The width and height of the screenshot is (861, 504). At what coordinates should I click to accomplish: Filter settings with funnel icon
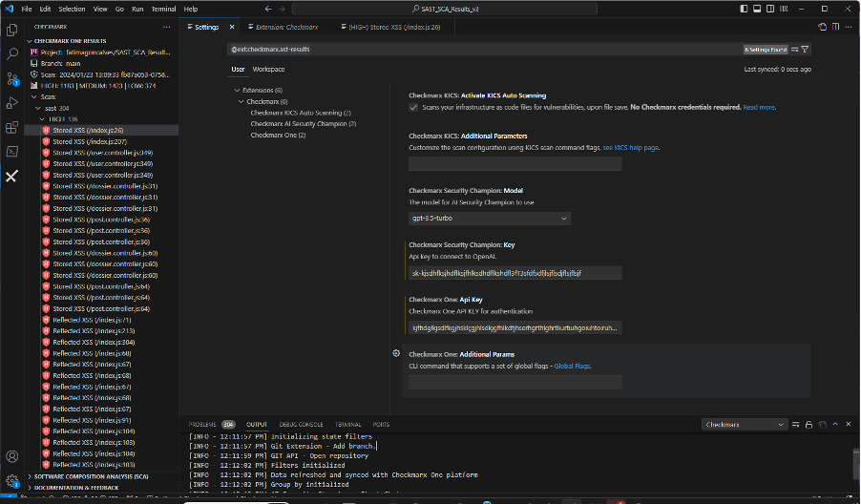pyautogui.click(x=805, y=50)
